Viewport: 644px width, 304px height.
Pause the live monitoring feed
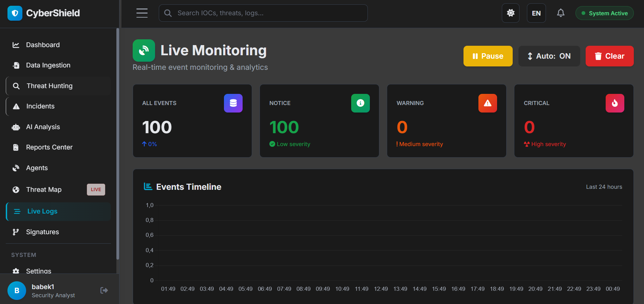coord(488,56)
